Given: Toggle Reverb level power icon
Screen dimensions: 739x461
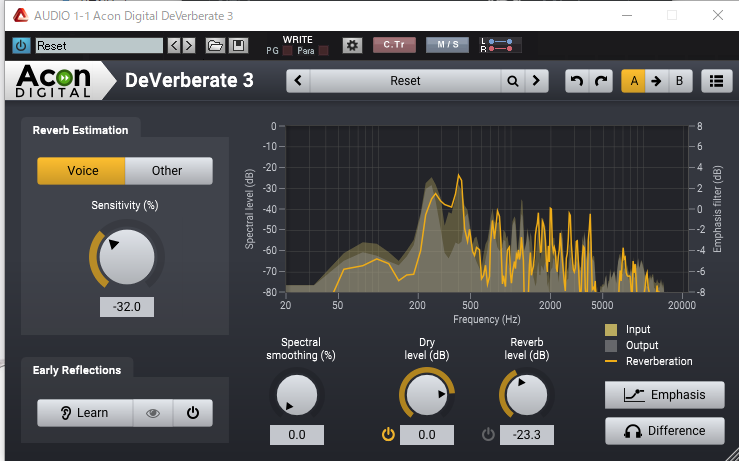Looking at the screenshot, I should pos(488,434).
